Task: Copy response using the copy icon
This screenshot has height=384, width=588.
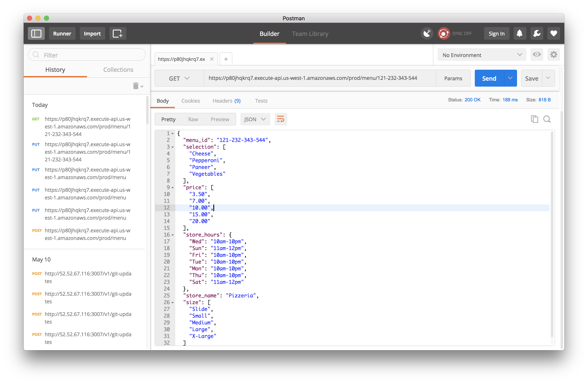Action: pos(534,119)
